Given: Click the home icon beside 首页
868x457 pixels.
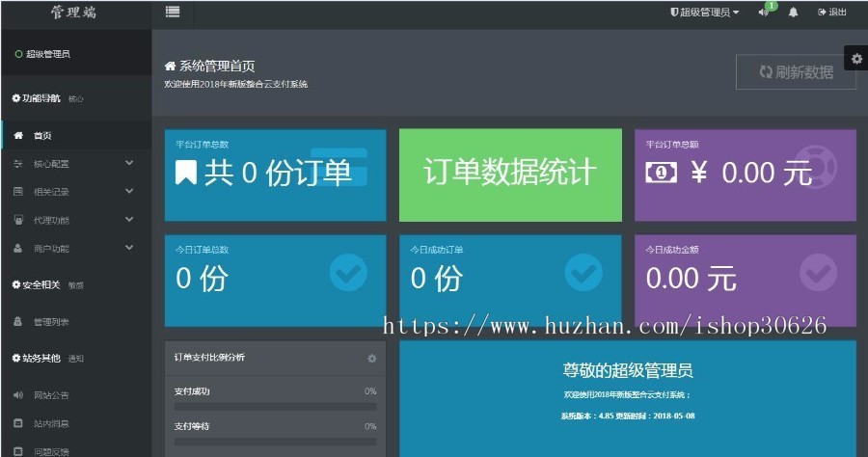Looking at the screenshot, I should [18, 136].
